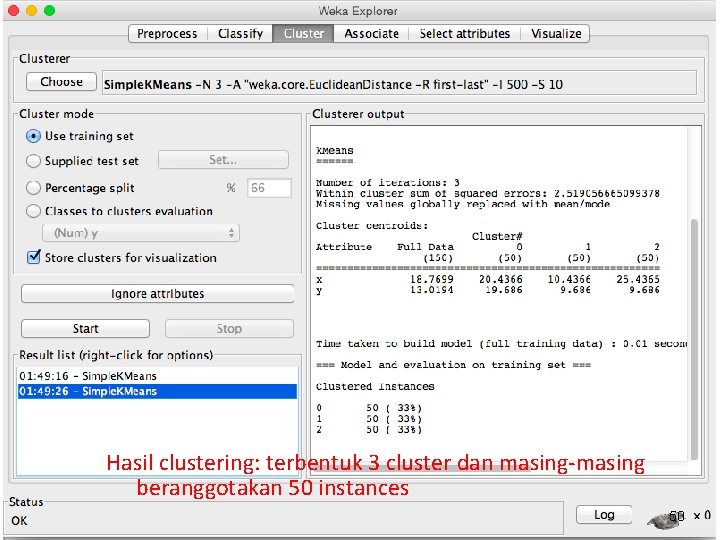The height and width of the screenshot is (540, 720).
Task: Switch to the Classify tab
Action: click(x=240, y=34)
